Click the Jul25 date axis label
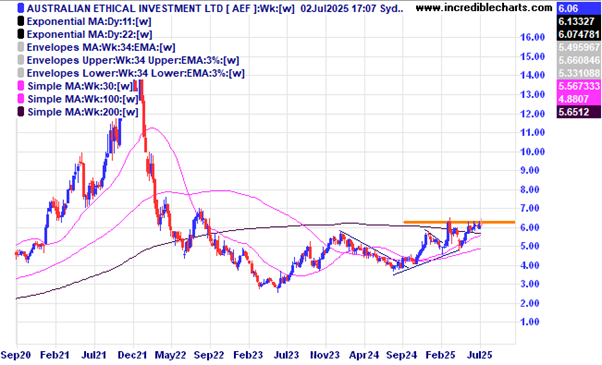Screen dimensions: 602x365 click(479, 355)
